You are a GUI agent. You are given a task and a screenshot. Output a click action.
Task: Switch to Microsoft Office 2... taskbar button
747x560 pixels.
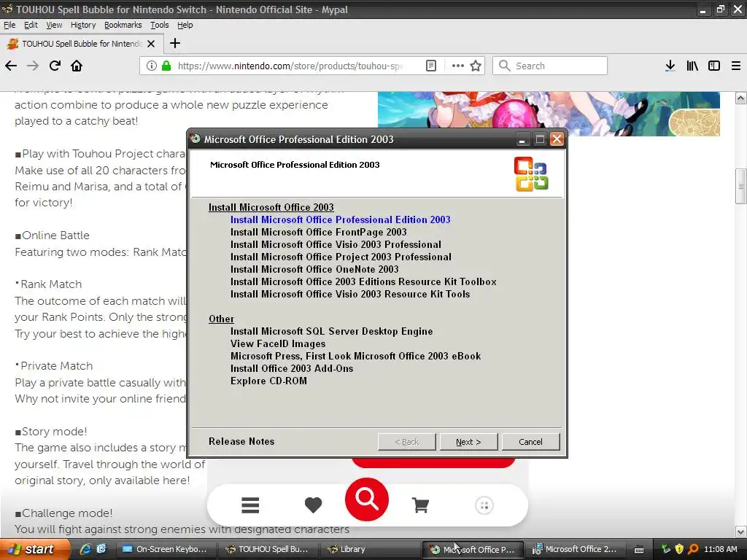pyautogui.click(x=574, y=549)
